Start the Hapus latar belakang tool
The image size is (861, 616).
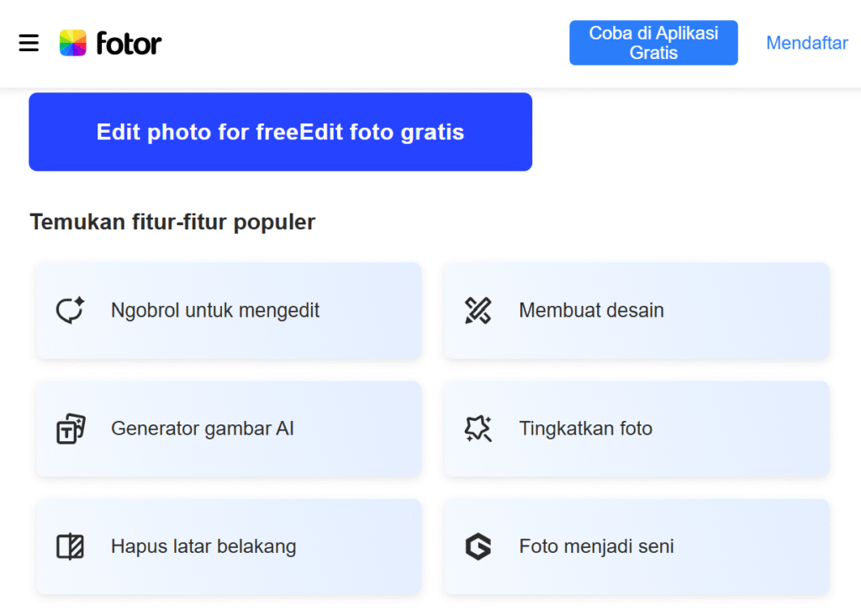tap(228, 546)
